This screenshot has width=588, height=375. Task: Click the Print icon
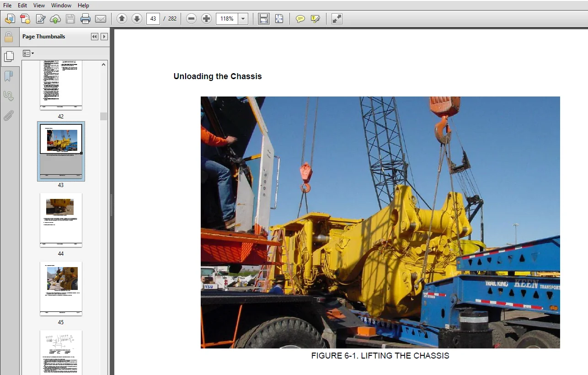(x=85, y=19)
